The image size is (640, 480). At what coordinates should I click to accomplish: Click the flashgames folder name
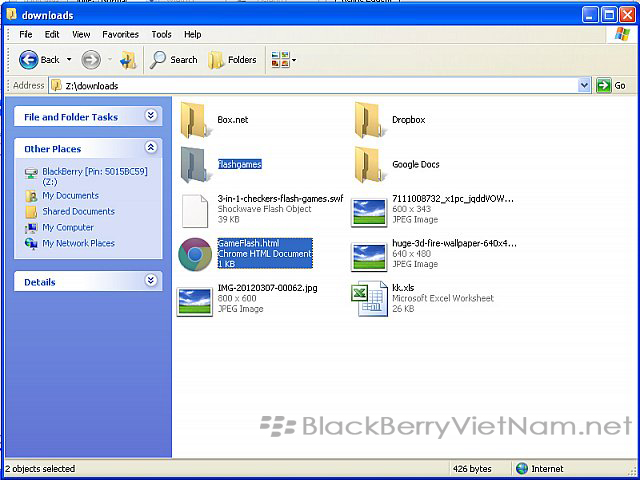coord(240,164)
